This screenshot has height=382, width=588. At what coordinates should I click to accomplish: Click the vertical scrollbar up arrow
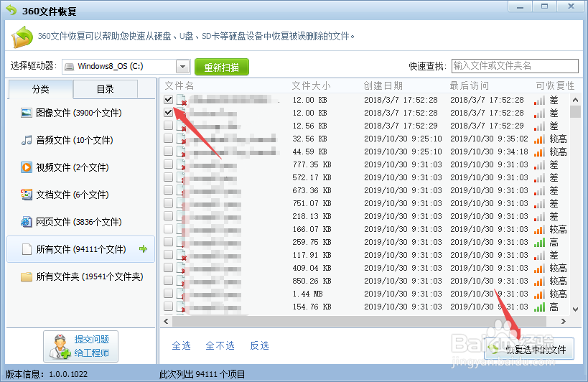tap(575, 100)
